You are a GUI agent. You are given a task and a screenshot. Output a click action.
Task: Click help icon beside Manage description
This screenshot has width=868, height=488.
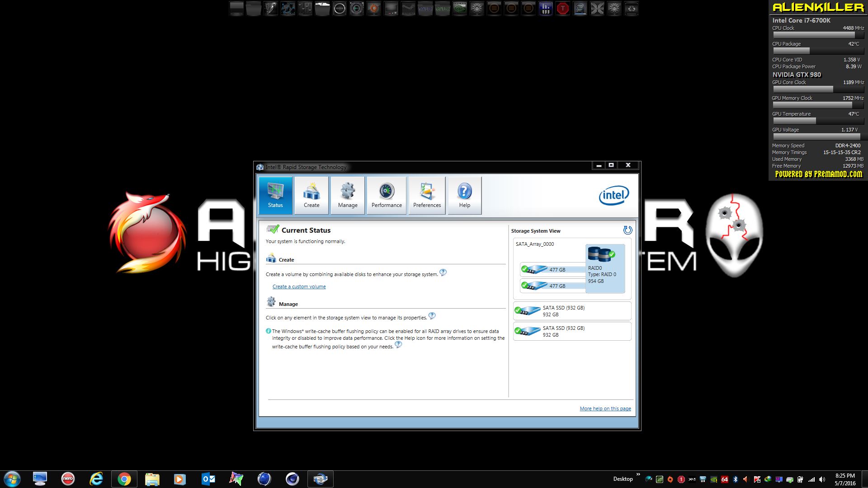[x=432, y=316]
